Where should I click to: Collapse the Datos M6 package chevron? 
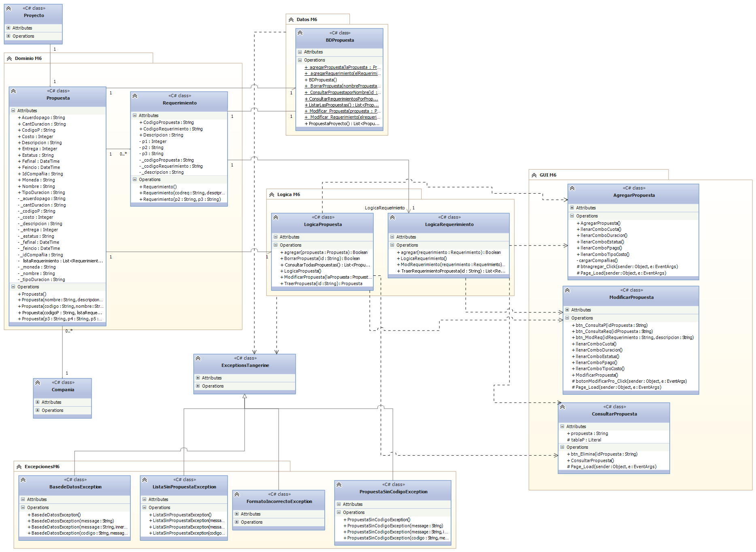[291, 19]
